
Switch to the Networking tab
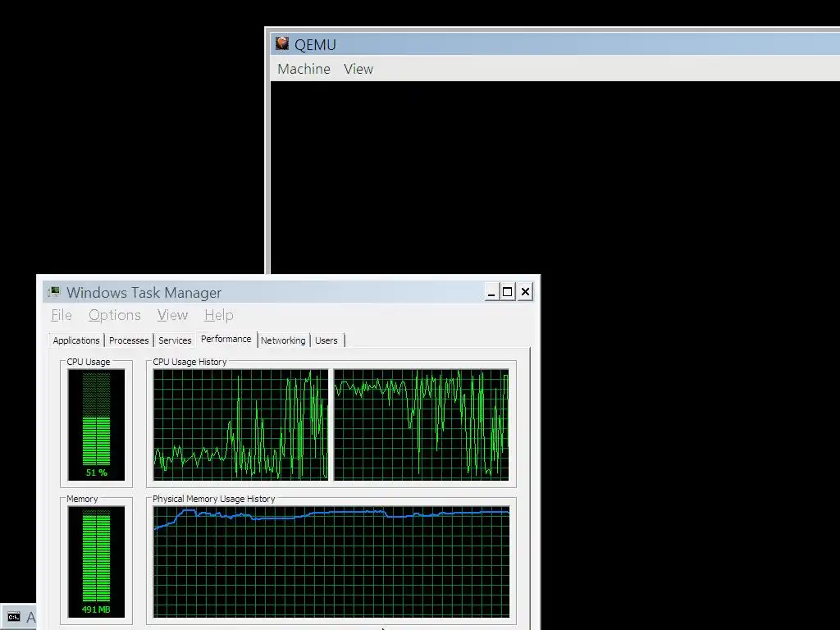283,340
